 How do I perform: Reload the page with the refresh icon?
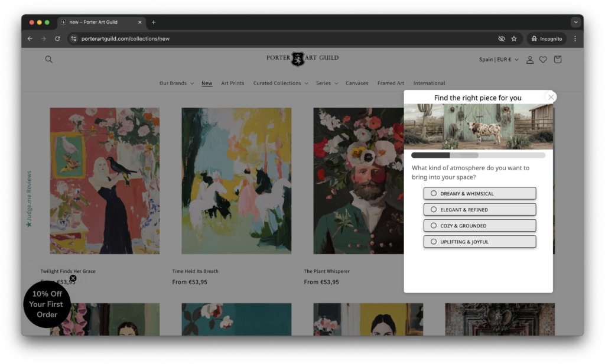coord(57,38)
